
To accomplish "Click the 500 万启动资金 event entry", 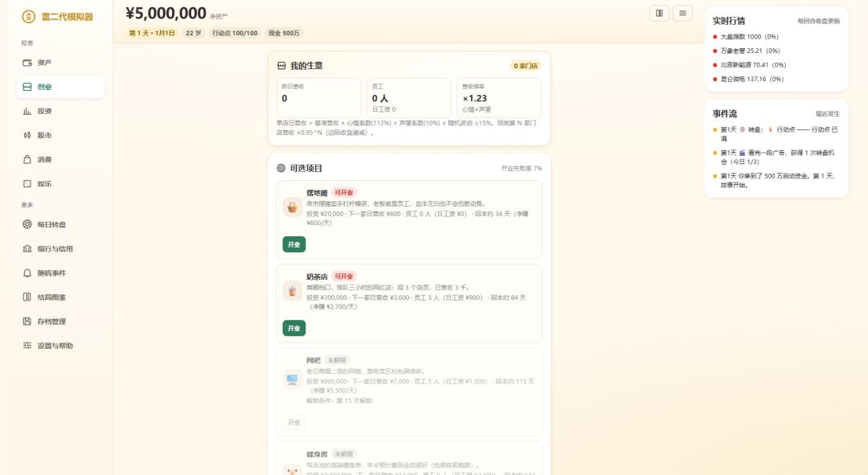I will pos(776,181).
